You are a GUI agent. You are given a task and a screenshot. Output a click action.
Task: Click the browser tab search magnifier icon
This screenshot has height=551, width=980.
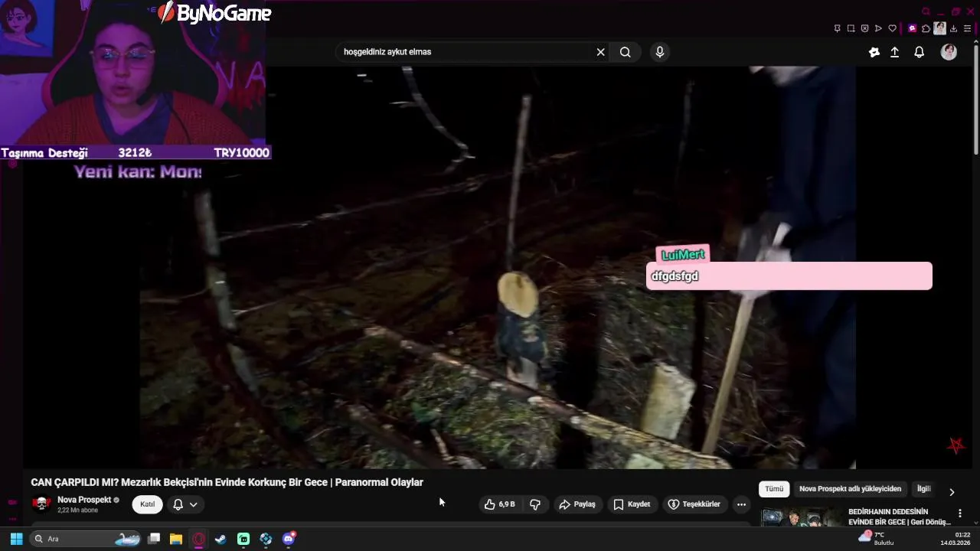926,11
